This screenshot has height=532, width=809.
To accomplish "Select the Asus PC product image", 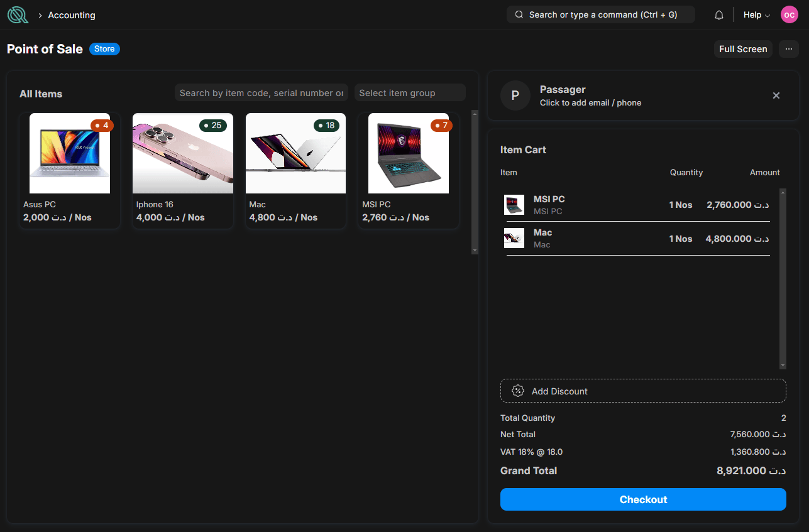I will (70, 153).
